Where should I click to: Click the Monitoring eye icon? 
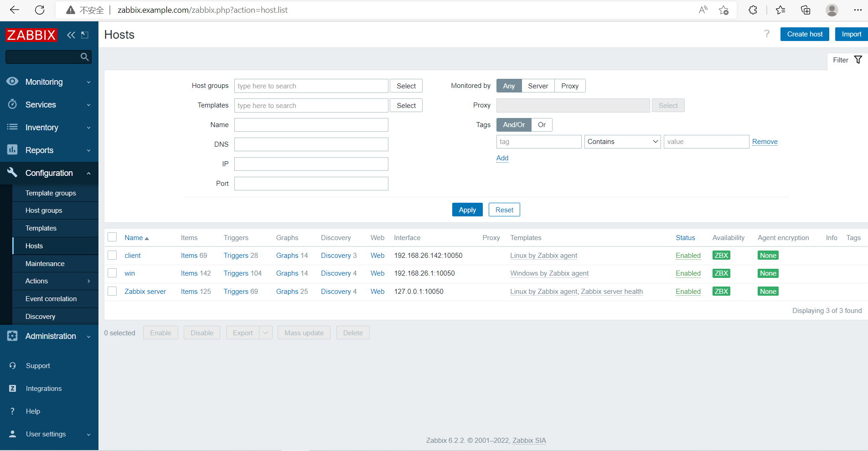point(12,82)
